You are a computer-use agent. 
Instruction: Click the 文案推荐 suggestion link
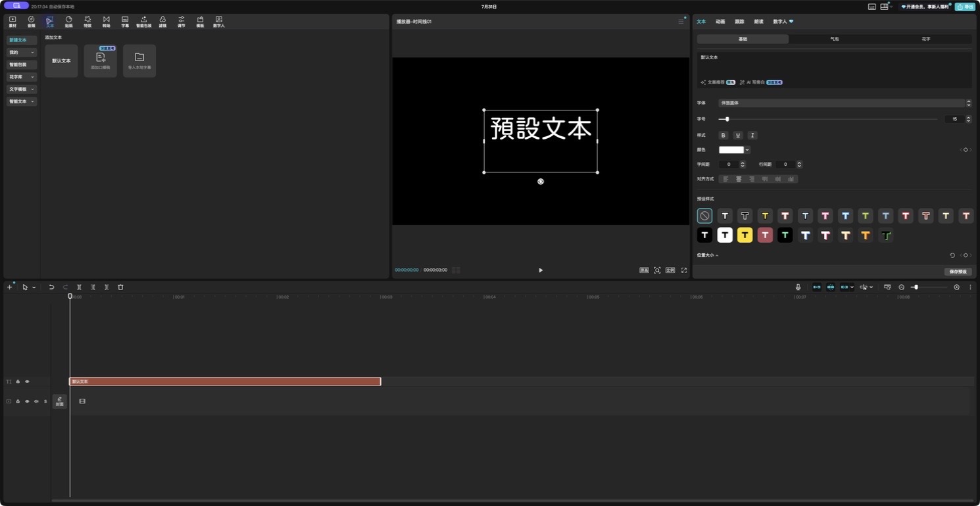(x=718, y=83)
